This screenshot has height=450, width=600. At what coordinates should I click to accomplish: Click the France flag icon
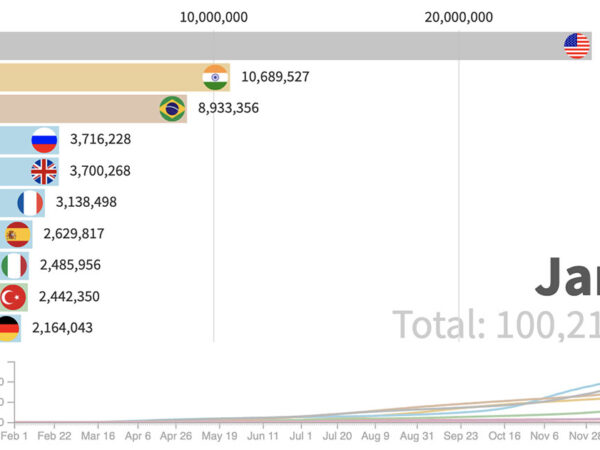[30, 203]
